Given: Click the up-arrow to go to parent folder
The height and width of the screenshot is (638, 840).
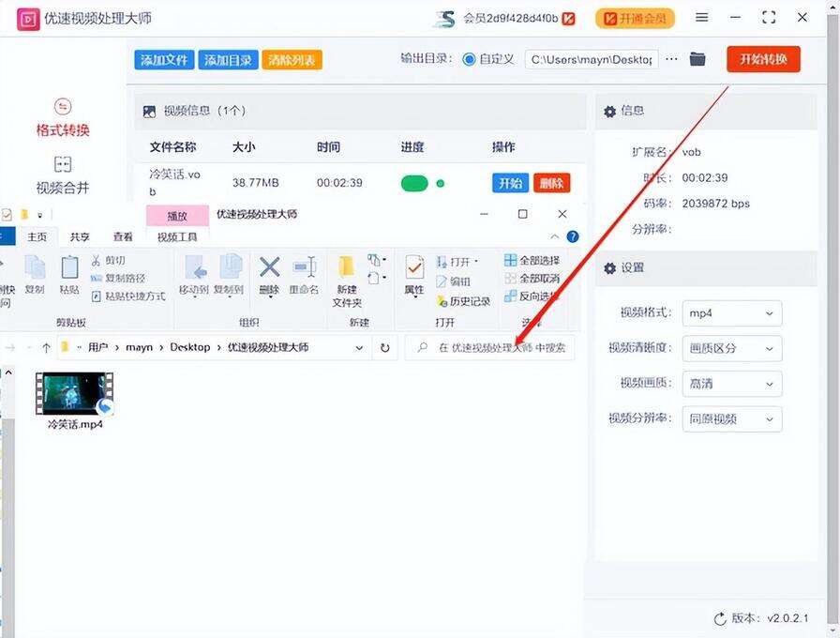Looking at the screenshot, I should click(x=46, y=348).
